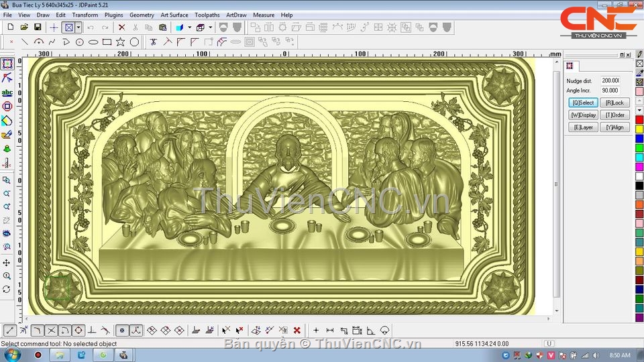644x362 pixels.
Task: Click the eyedropper color picker icon
Action: point(639,72)
